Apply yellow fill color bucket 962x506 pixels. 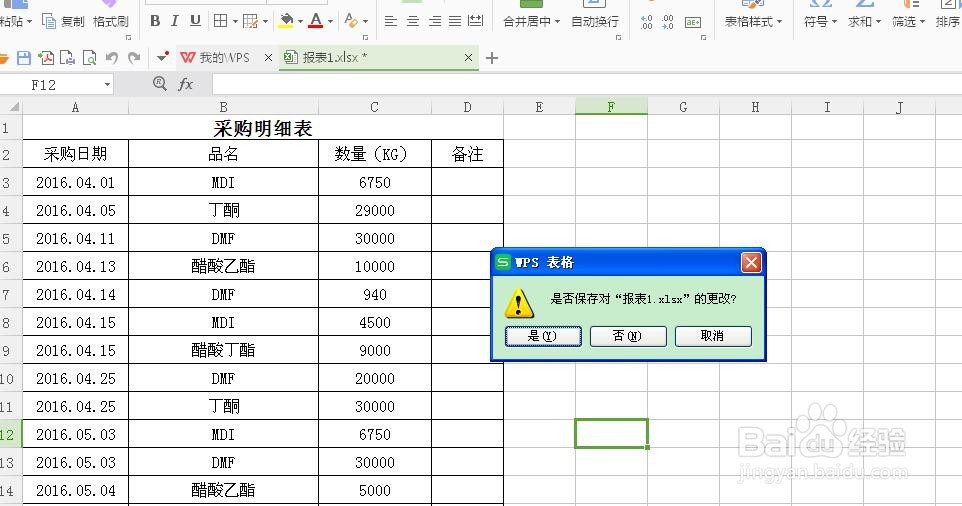click(x=286, y=21)
